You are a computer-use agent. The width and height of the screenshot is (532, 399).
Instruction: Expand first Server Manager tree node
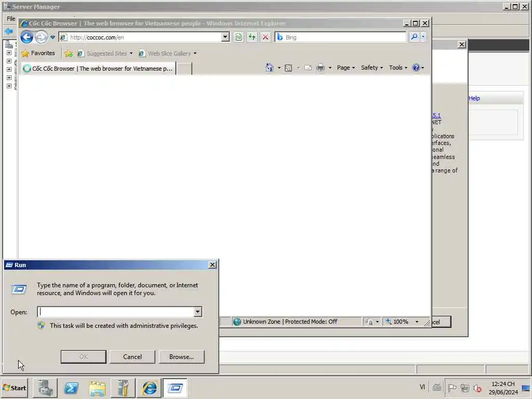(x=9, y=53)
